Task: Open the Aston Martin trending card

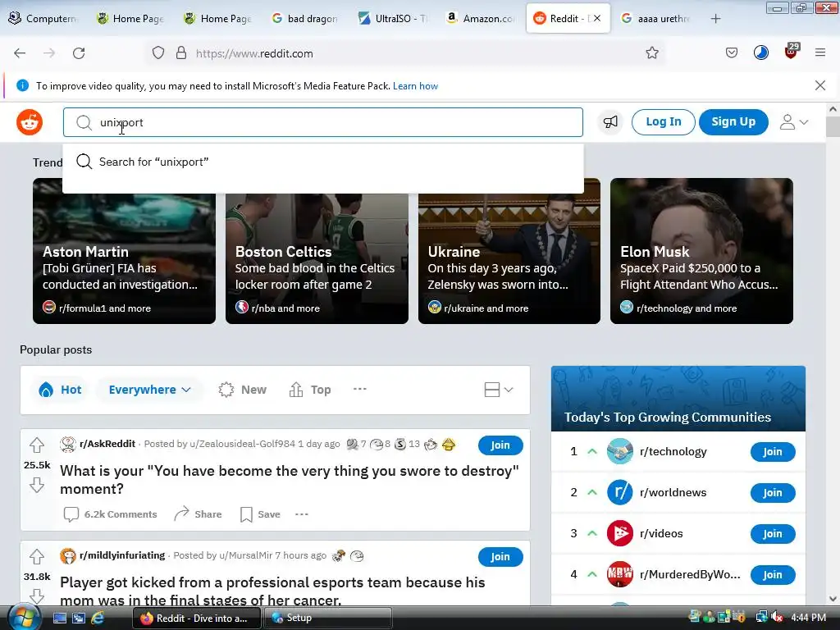Action: coord(125,251)
